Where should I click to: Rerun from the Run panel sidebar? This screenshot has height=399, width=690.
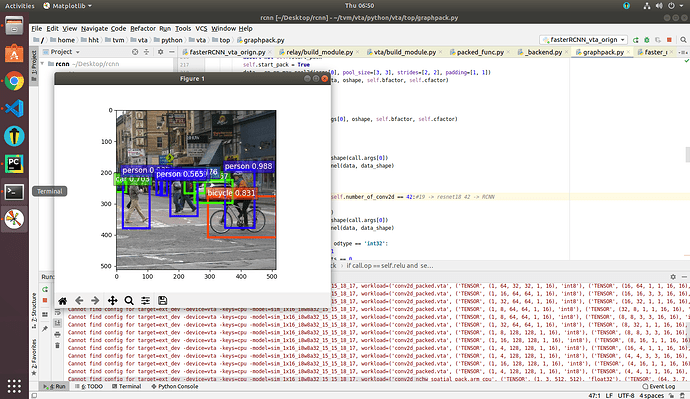pos(45,289)
